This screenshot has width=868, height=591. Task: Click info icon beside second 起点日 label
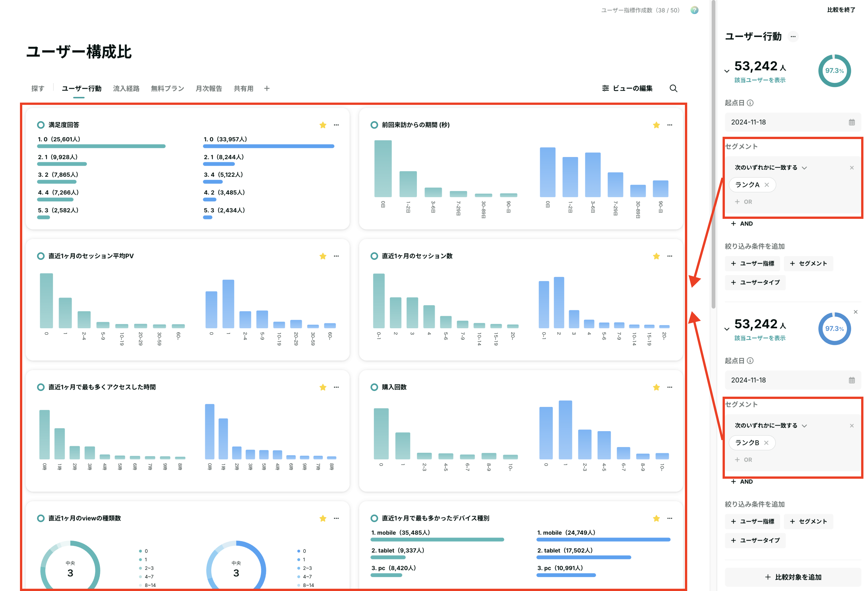[750, 361]
